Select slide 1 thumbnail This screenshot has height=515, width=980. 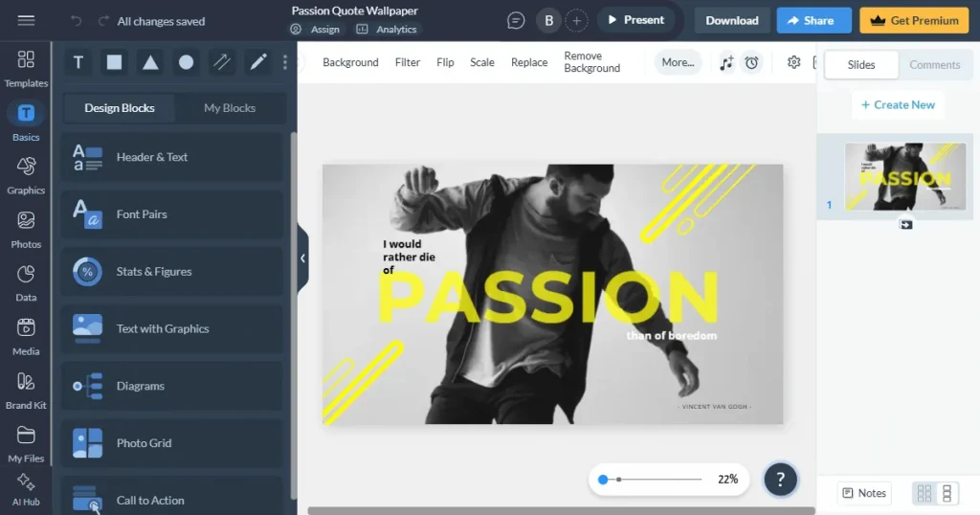coord(905,177)
